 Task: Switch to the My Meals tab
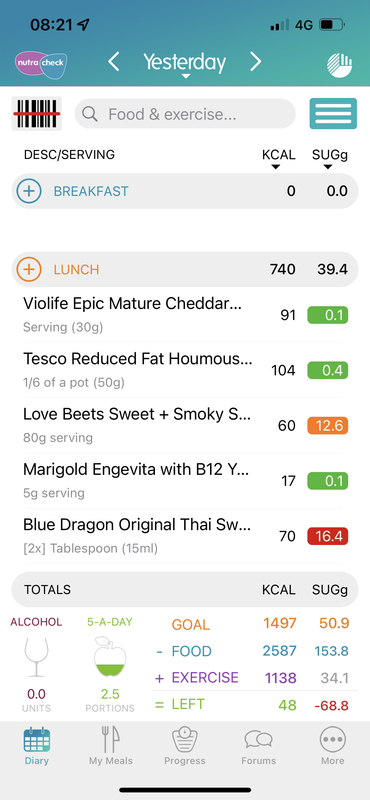pos(111,746)
